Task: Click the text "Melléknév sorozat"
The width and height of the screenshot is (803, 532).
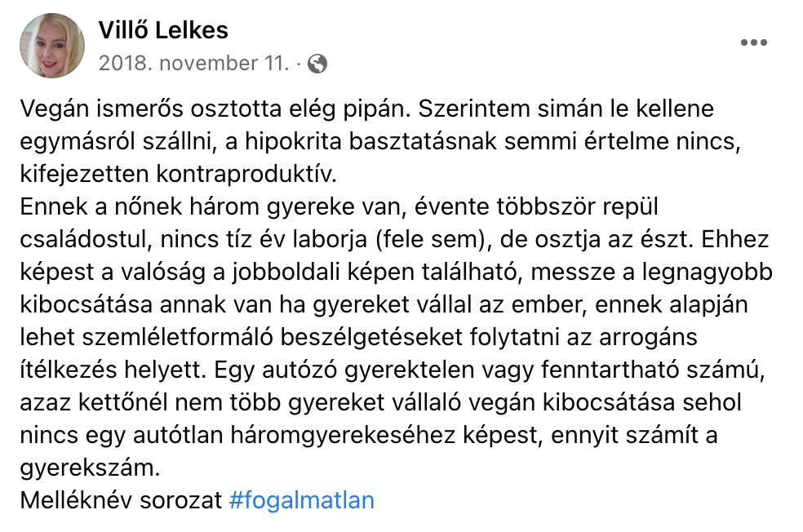Action: click(121, 499)
